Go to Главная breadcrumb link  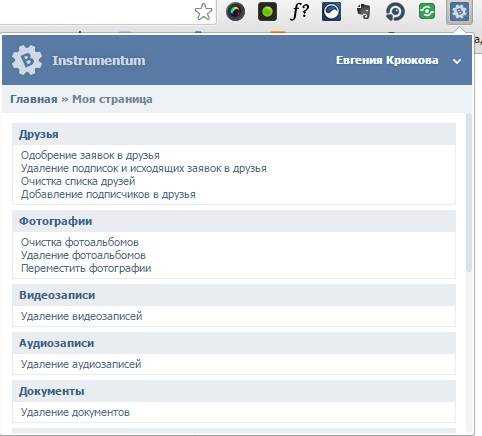coord(34,99)
